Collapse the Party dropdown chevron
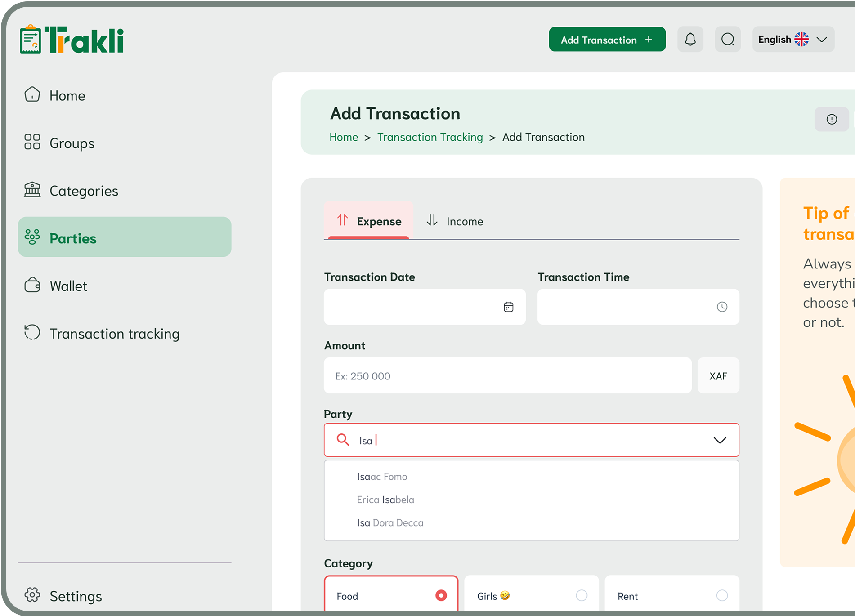 tap(720, 440)
